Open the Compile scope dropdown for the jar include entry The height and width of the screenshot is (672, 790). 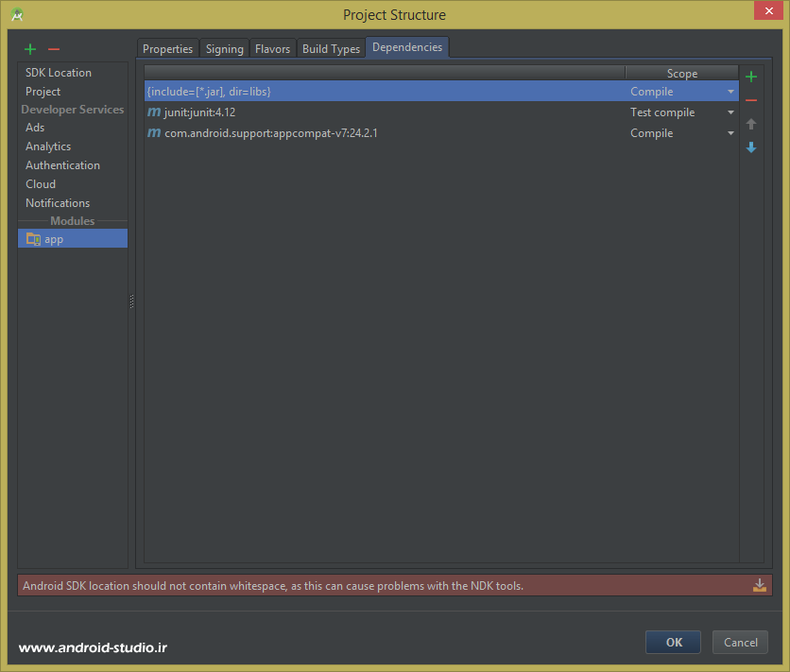point(730,91)
